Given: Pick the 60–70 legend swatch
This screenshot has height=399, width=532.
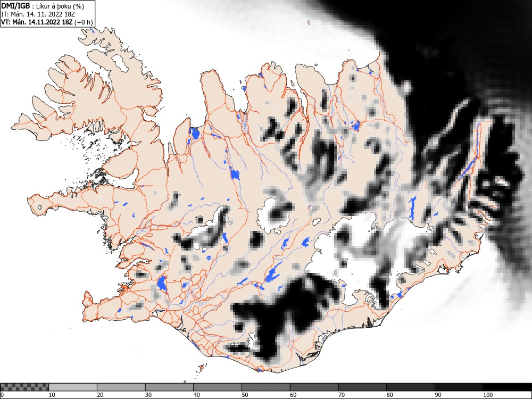Looking at the screenshot, I should click(314, 387).
